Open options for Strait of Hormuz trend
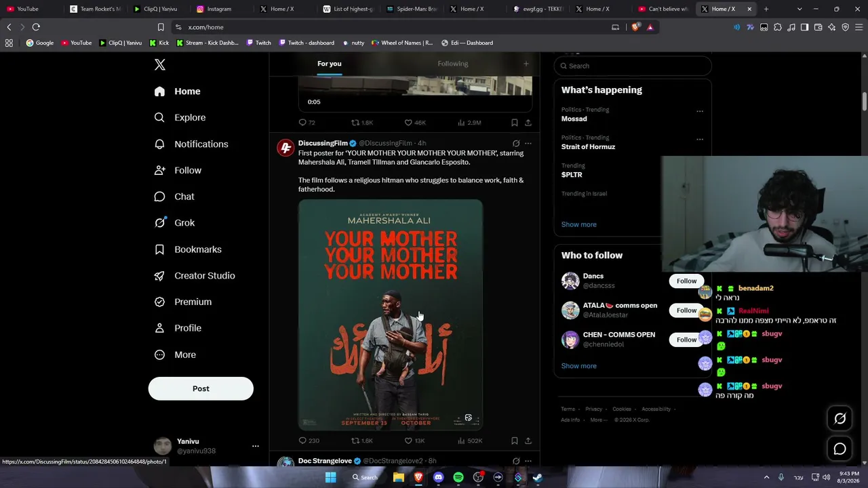 pos(700,140)
